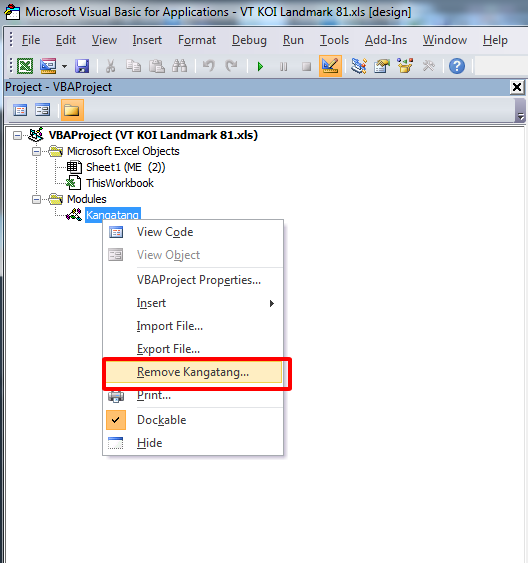Open the Tools menu
The image size is (528, 563).
(334, 40)
